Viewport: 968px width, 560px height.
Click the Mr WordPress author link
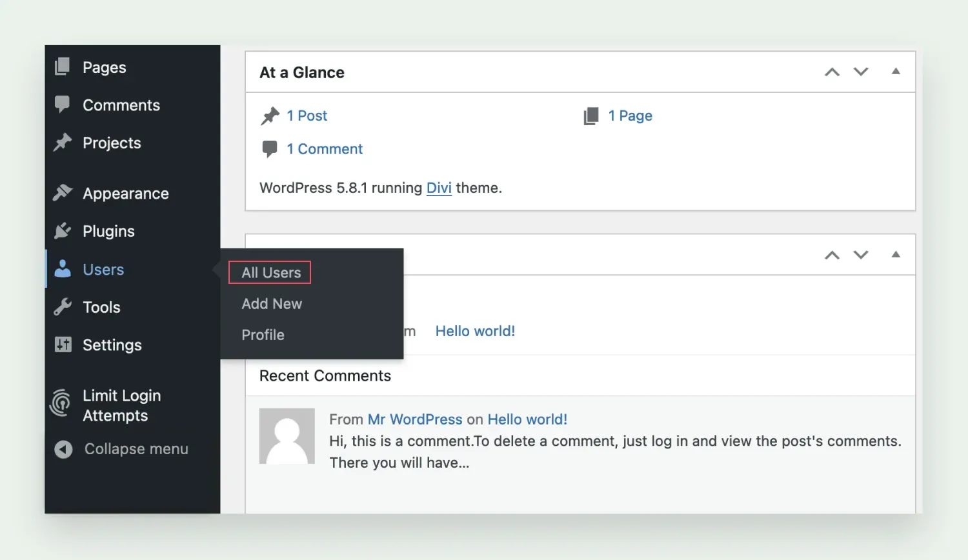(x=415, y=419)
